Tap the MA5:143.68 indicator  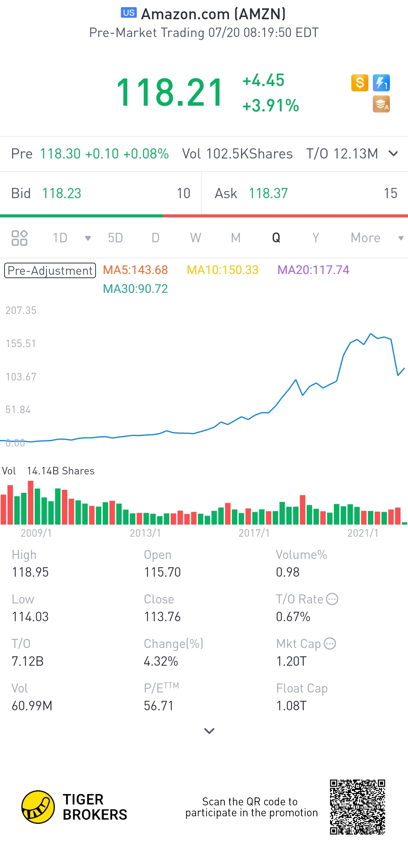tap(135, 270)
